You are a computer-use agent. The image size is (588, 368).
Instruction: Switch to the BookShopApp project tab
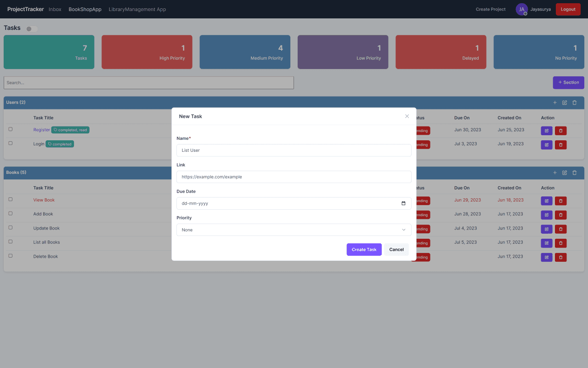85,9
